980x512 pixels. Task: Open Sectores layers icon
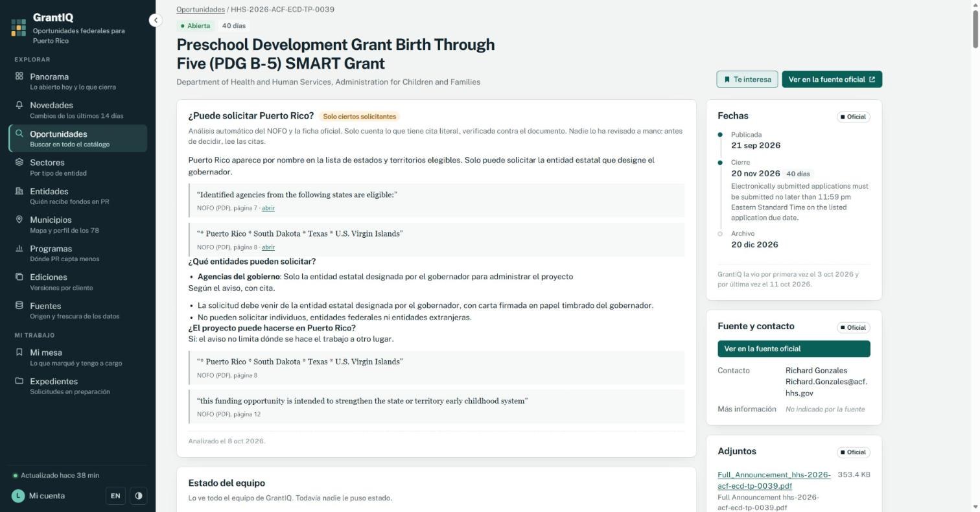[19, 163]
